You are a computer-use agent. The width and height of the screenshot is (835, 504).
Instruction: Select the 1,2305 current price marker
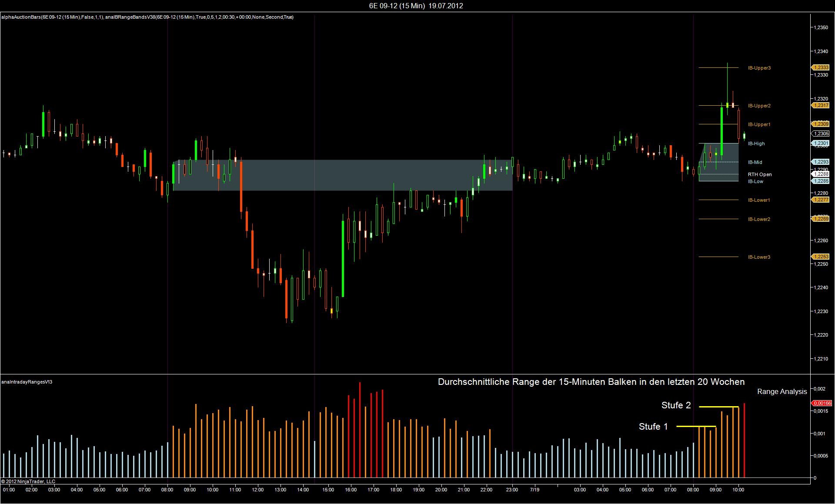(821, 134)
